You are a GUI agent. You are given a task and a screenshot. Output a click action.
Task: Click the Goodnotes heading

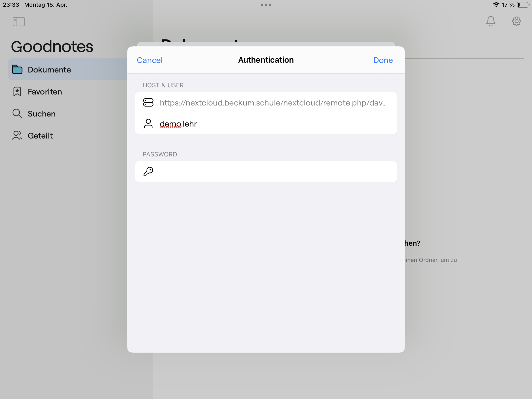pos(52,46)
